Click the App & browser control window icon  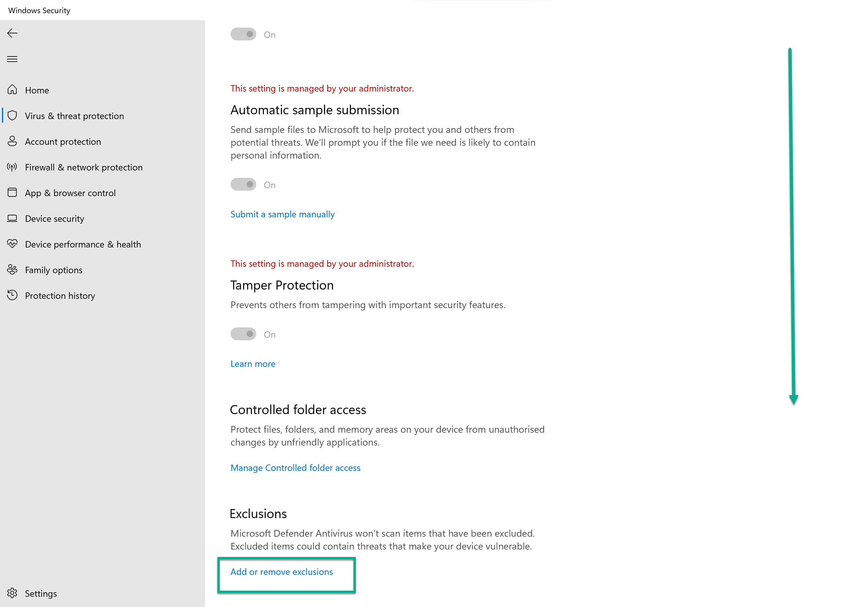[x=12, y=193]
